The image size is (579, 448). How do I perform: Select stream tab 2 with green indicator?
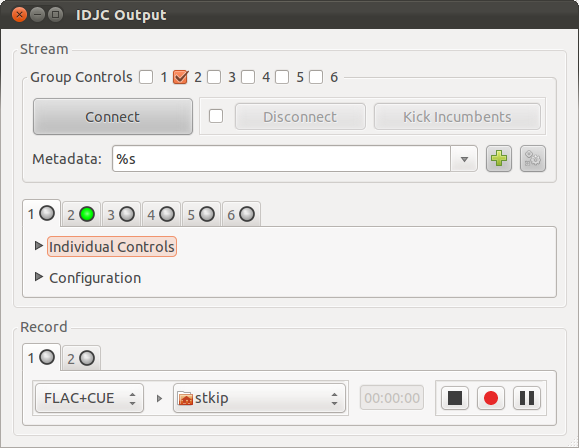click(x=81, y=214)
